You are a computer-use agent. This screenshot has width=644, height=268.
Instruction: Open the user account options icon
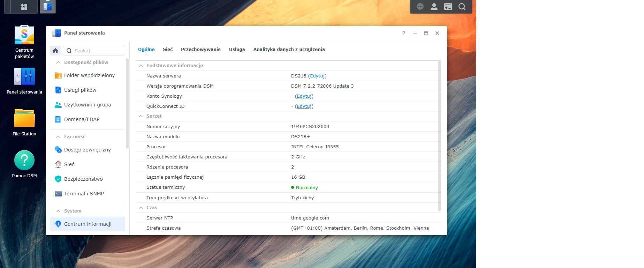(434, 7)
